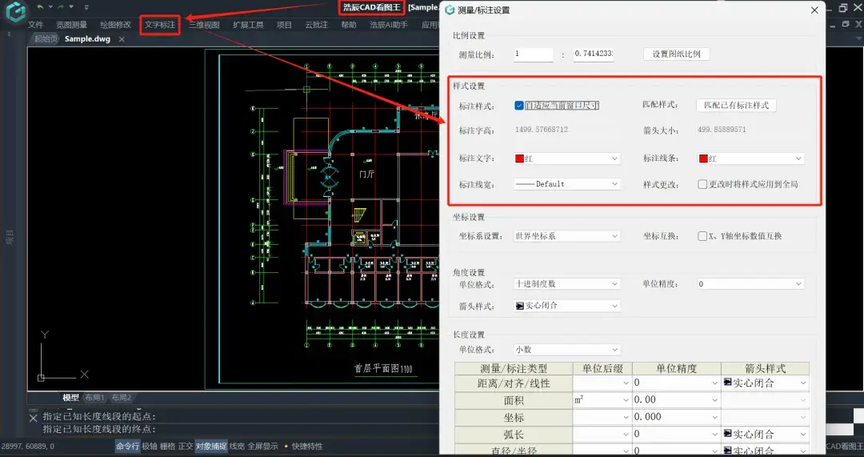Toggle 对象捕捉 in the status bar
The width and height of the screenshot is (864, 457).
(x=211, y=446)
